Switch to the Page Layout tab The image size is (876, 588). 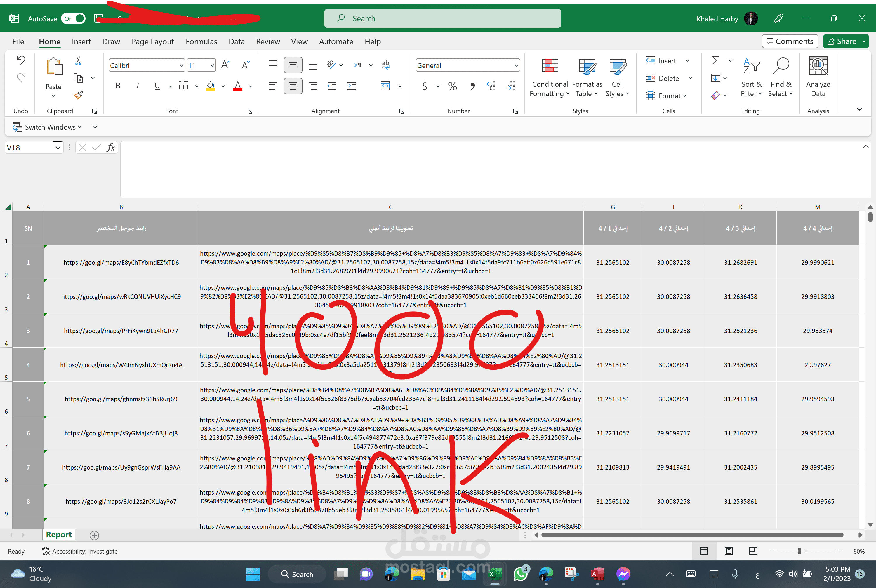pos(153,42)
